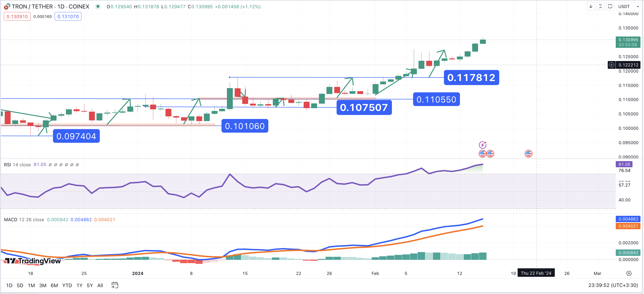Open the chart settings gear icon
The image size is (644, 294).
629,273
